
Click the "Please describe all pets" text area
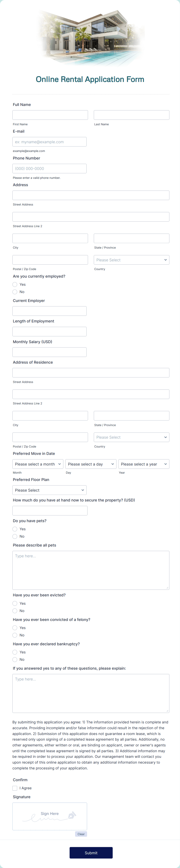(x=91, y=570)
